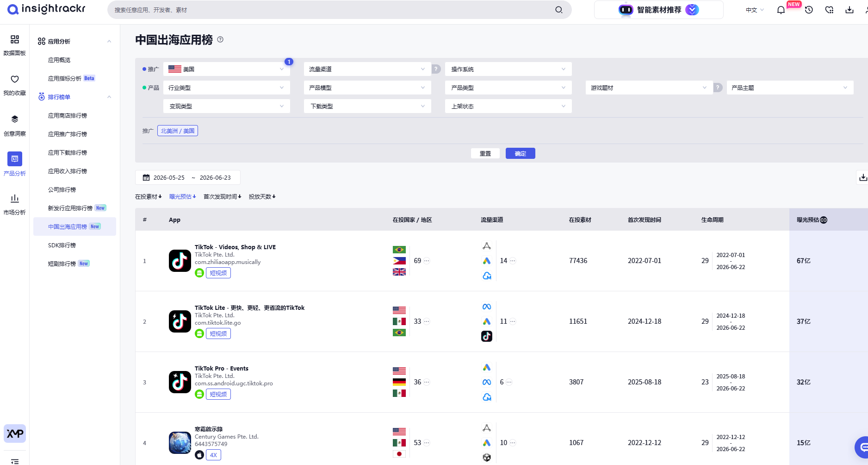
Task: Open 创意洞察 layers icon
Action: pos(15,119)
